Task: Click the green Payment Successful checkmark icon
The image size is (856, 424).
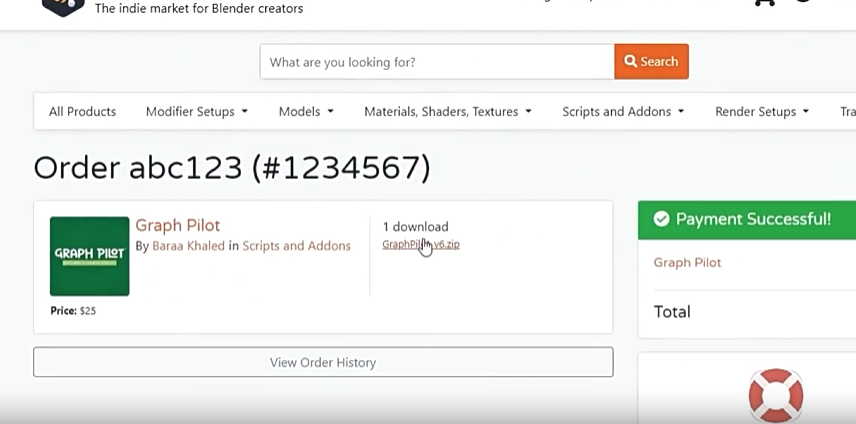Action: pyautogui.click(x=661, y=219)
